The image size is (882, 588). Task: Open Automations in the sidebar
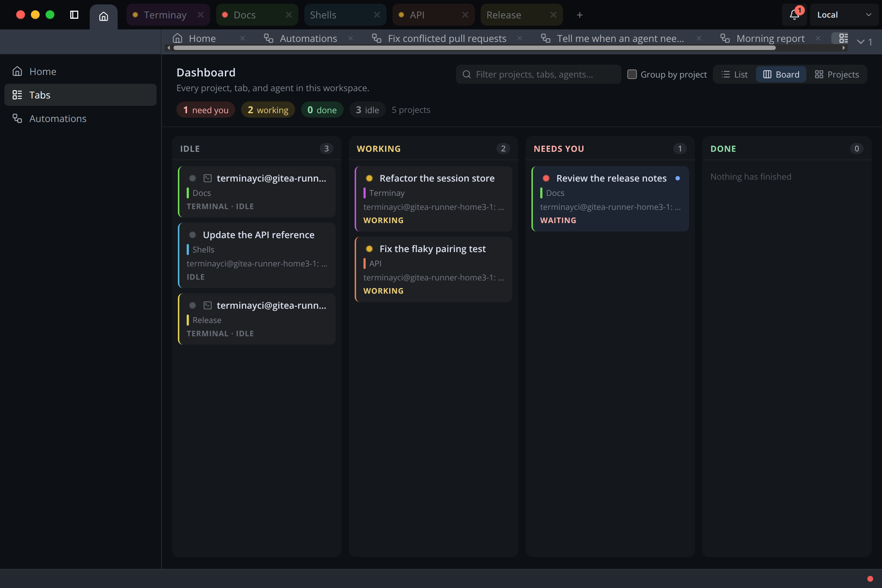click(80, 118)
